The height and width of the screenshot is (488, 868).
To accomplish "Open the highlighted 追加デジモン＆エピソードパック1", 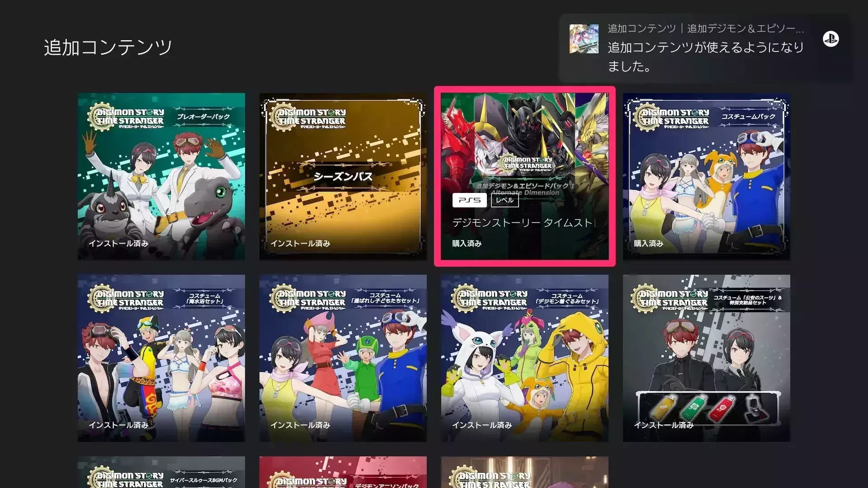I will click(x=524, y=176).
